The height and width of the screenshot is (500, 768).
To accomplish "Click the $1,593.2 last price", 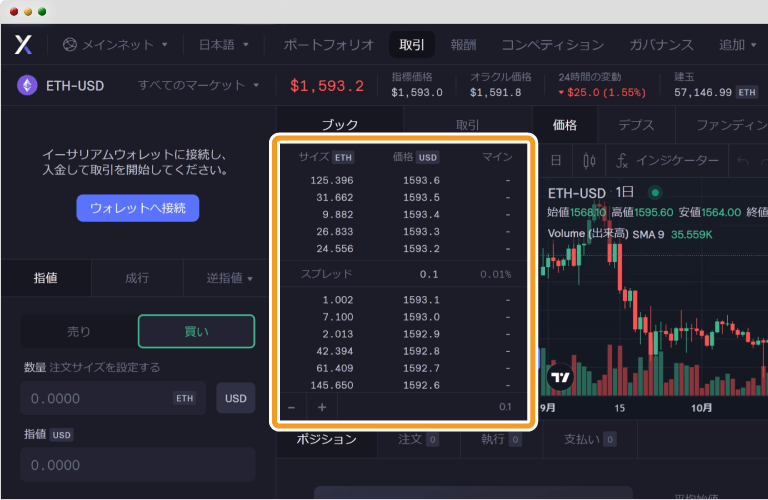I will [327, 86].
